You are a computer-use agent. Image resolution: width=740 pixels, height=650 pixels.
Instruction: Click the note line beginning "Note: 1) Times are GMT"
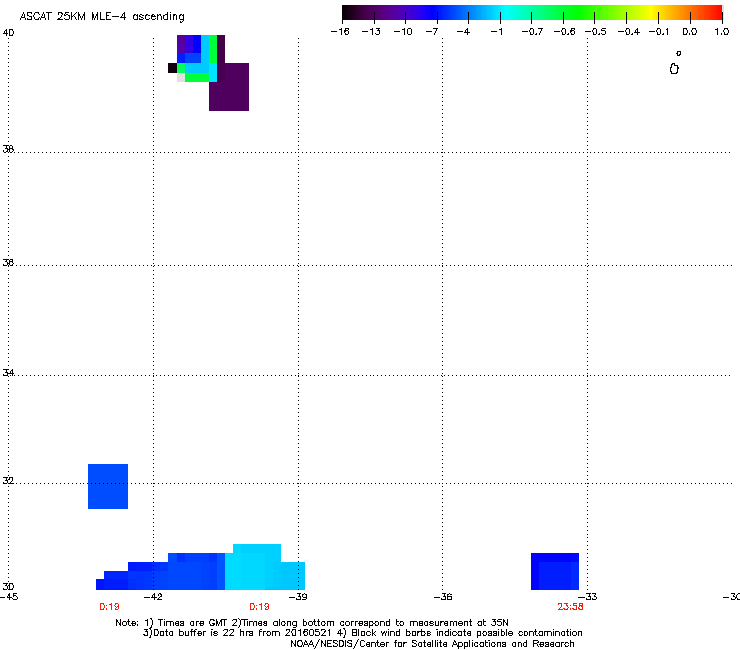[x=312, y=623]
